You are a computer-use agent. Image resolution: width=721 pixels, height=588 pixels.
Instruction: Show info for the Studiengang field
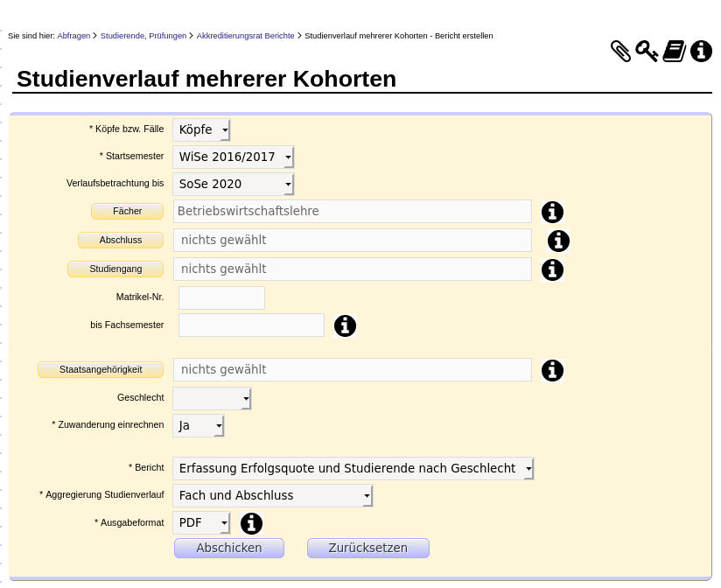[552, 269]
